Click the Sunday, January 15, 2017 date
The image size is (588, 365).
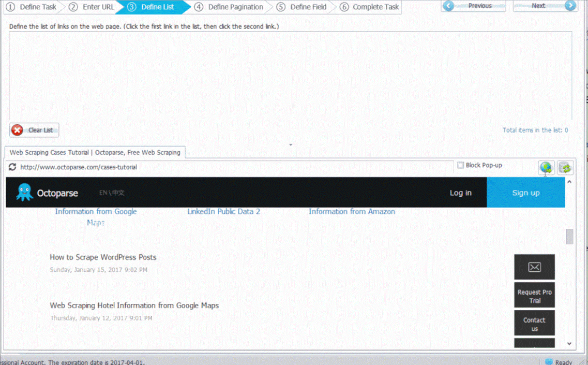[99, 270]
